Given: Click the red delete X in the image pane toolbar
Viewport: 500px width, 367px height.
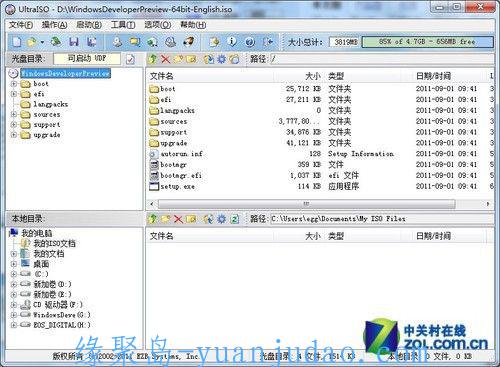Looking at the screenshot, I should (165, 59).
